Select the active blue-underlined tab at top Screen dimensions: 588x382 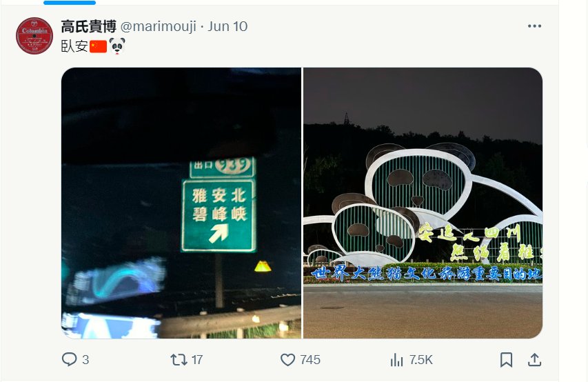pyautogui.click(x=70, y=3)
